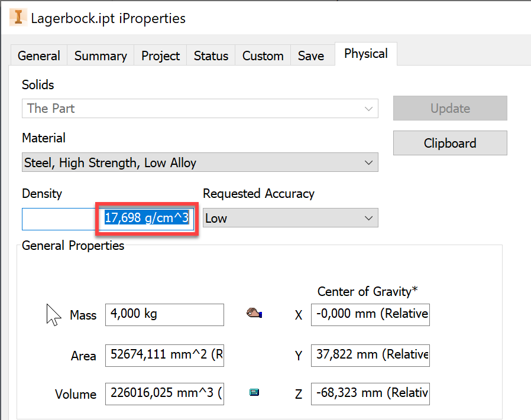Click the X center of gravity field

pyautogui.click(x=370, y=315)
